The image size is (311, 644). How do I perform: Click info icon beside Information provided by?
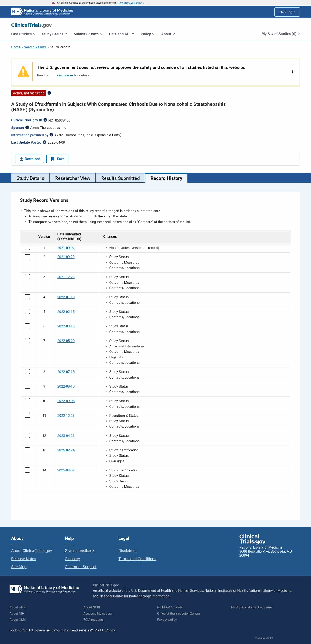pos(51,135)
